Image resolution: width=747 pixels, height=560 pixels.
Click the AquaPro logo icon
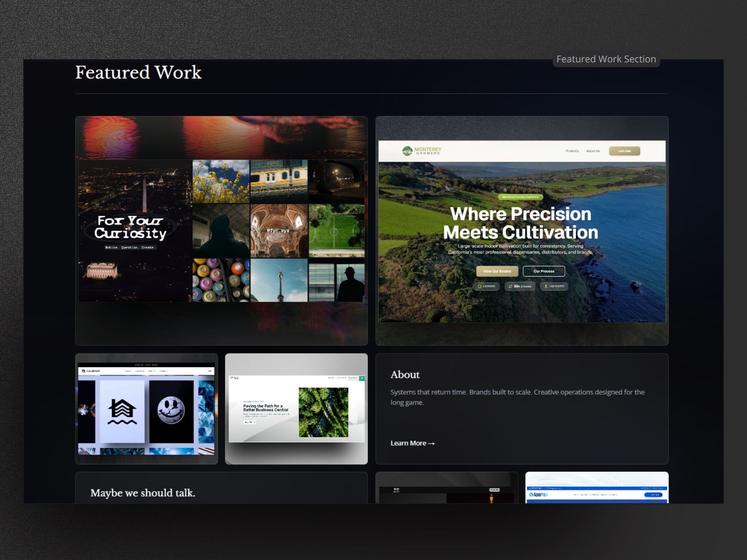coord(531,495)
